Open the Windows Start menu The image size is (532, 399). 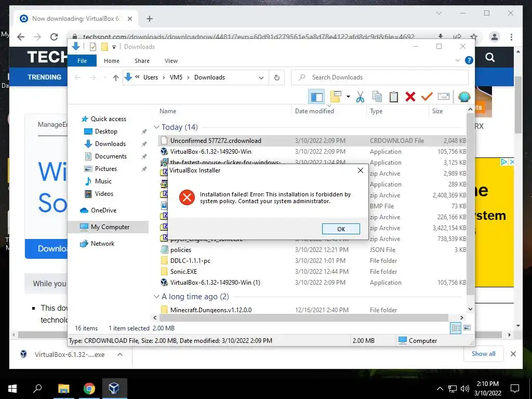[12, 389]
